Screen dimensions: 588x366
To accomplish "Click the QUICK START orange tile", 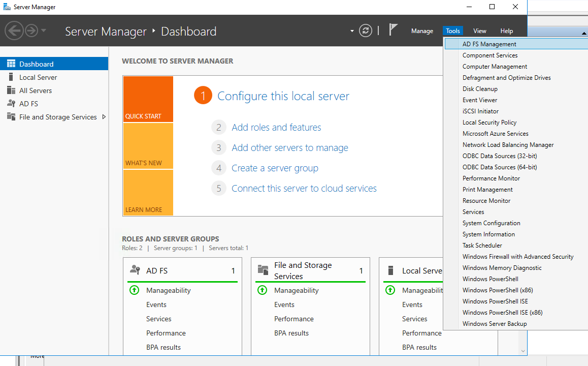I will [148, 99].
